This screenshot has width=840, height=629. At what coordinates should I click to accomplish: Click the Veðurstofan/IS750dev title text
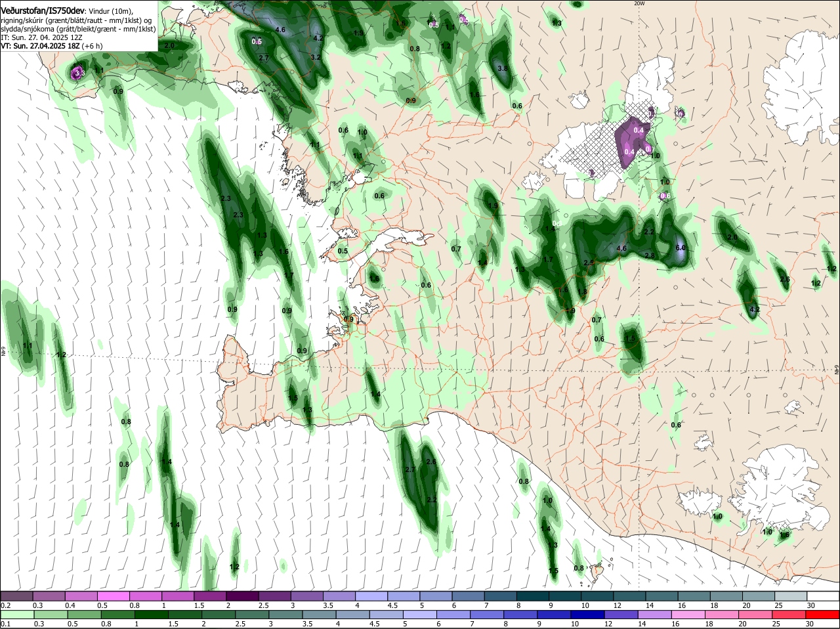coord(42,11)
